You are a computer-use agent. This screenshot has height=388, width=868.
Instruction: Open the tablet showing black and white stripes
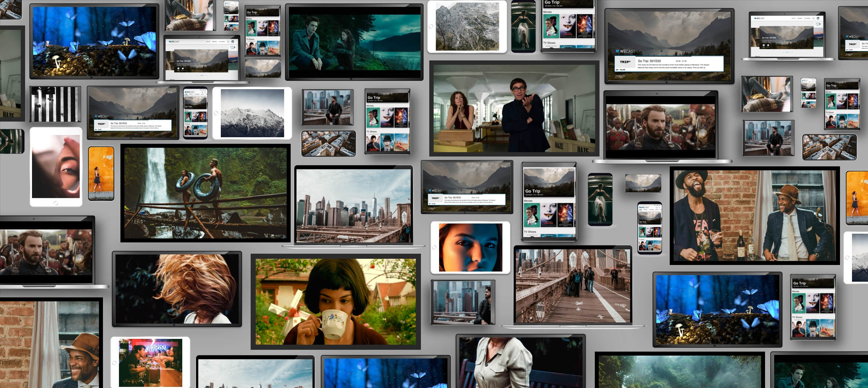55,104
